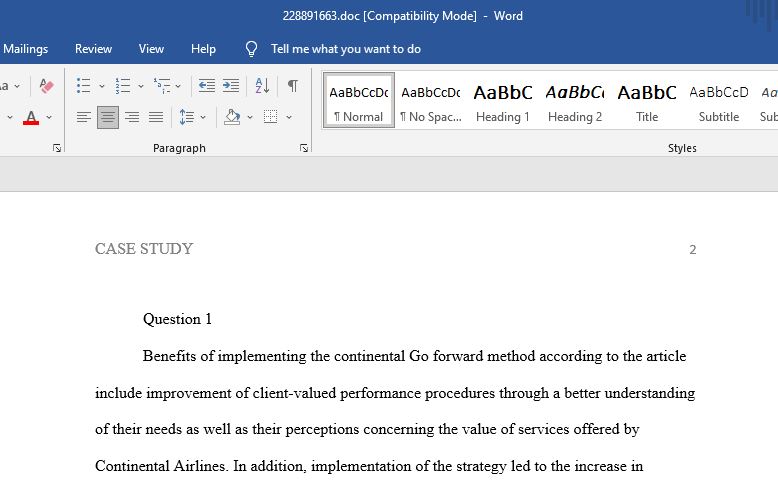778x488 pixels.
Task: Open the Help tab
Action: click(x=203, y=49)
